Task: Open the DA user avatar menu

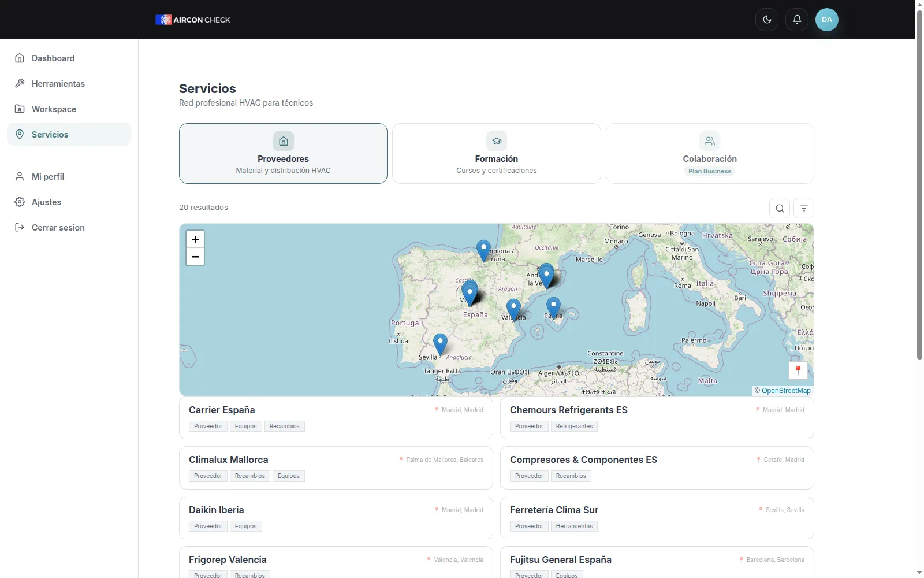Action: (x=827, y=20)
